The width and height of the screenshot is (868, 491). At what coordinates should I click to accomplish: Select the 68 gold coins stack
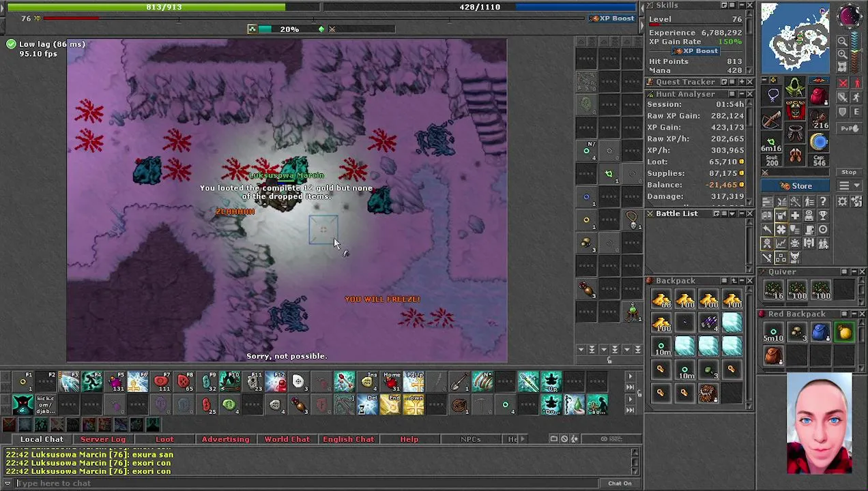[661, 299]
